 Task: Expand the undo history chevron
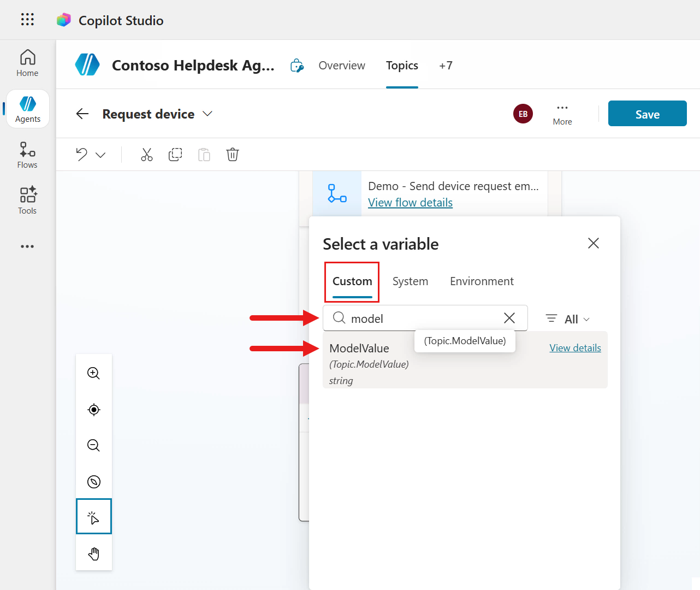tap(99, 155)
